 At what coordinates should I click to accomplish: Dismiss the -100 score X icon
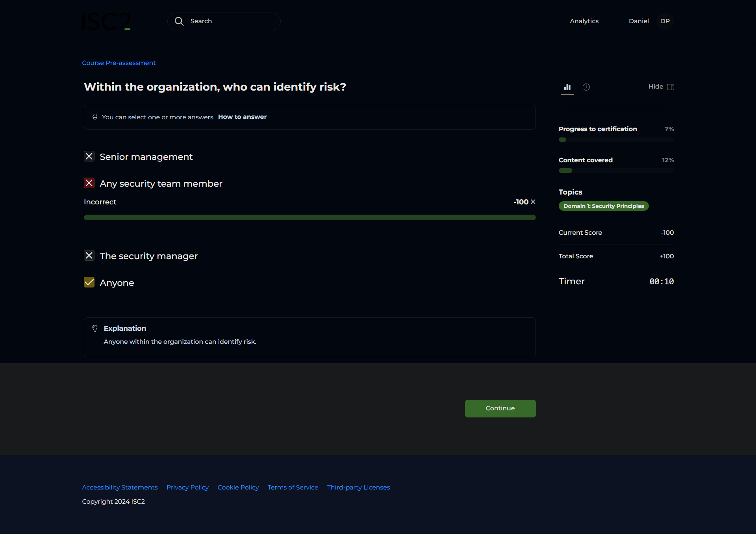(x=533, y=202)
